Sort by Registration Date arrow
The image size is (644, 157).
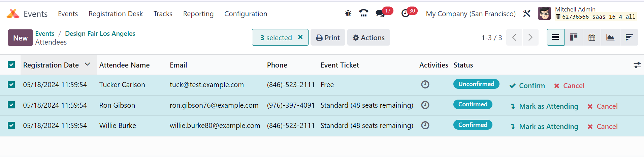pos(88,64)
